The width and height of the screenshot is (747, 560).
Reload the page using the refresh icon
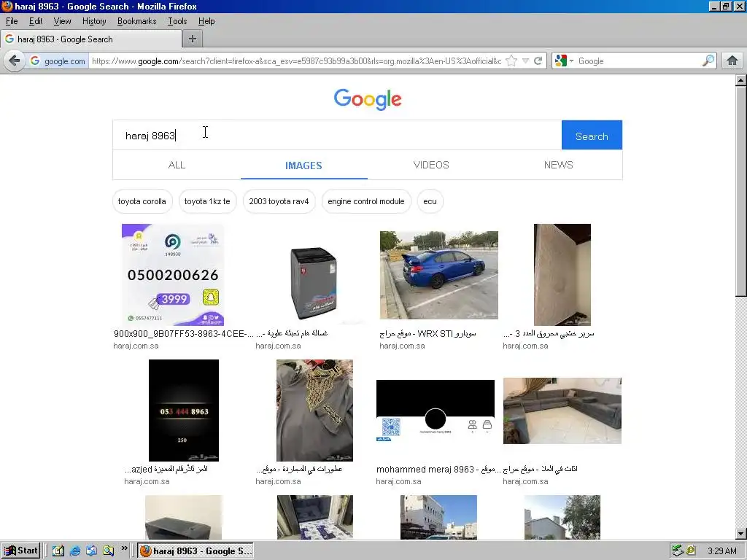coord(538,61)
